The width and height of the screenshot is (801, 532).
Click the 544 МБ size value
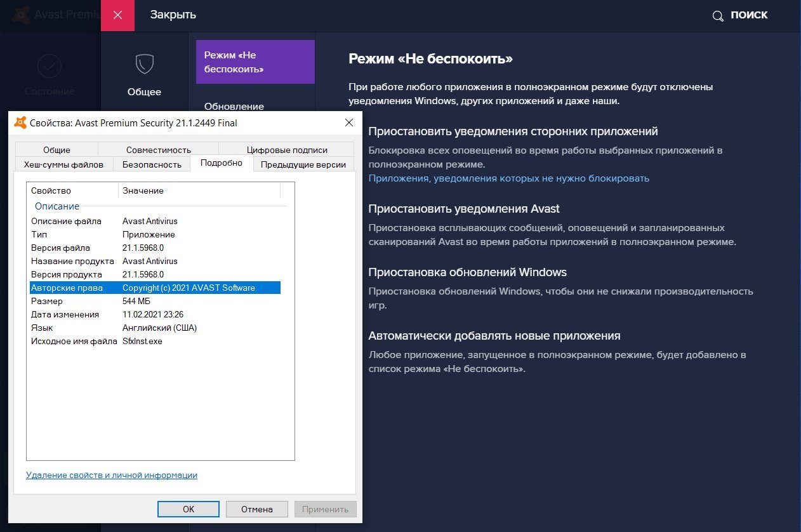click(137, 301)
